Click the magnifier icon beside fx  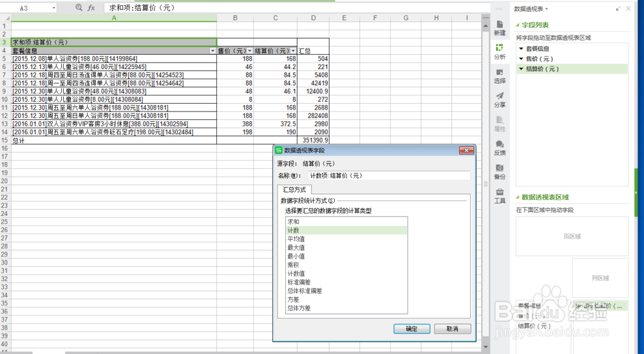79,7
